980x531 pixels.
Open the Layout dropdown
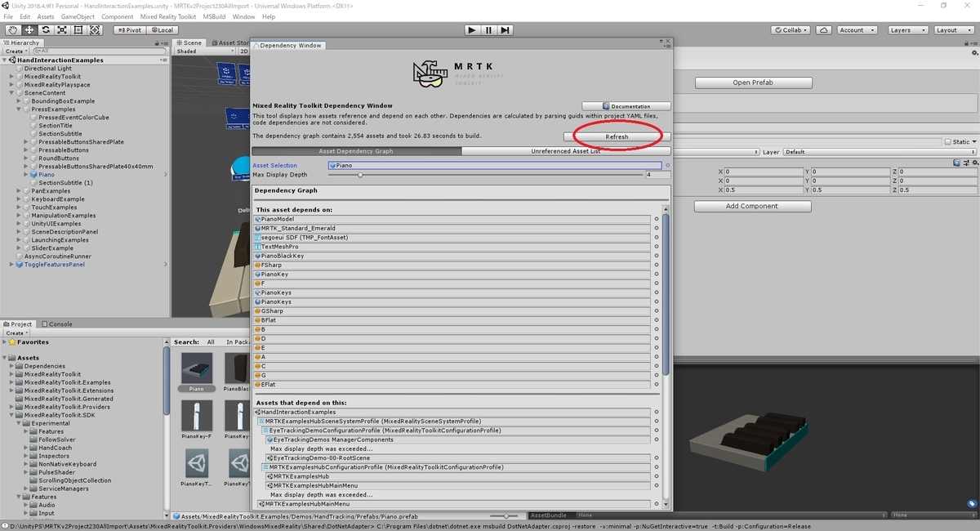(x=952, y=30)
